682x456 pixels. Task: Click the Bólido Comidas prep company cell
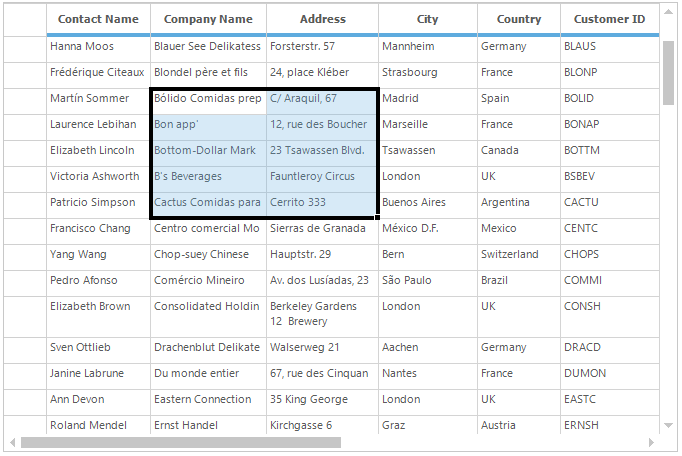[208, 99]
